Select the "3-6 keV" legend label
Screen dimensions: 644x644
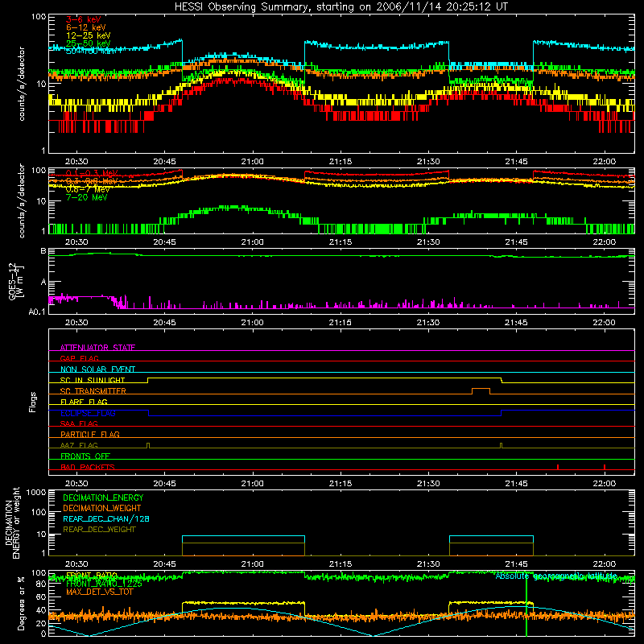tap(84, 19)
